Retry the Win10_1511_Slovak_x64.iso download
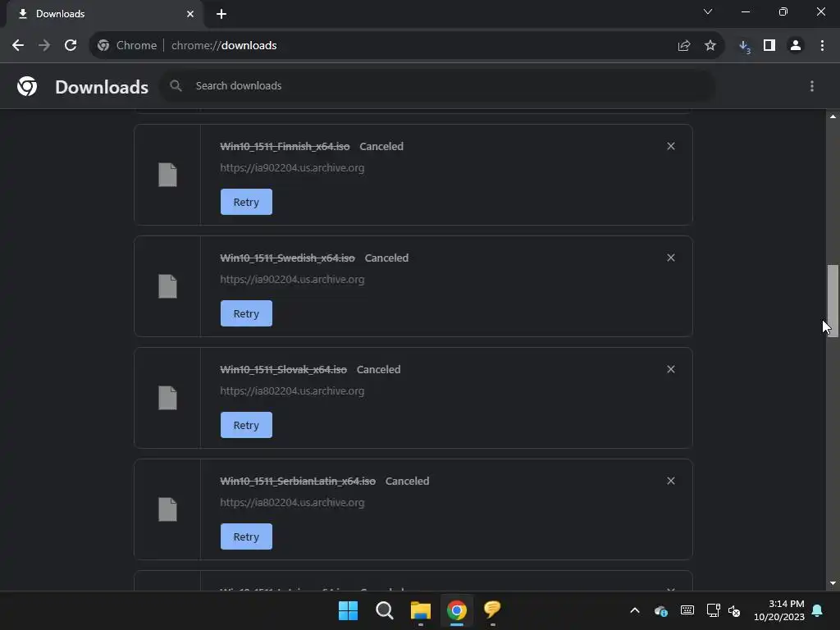 (246, 425)
